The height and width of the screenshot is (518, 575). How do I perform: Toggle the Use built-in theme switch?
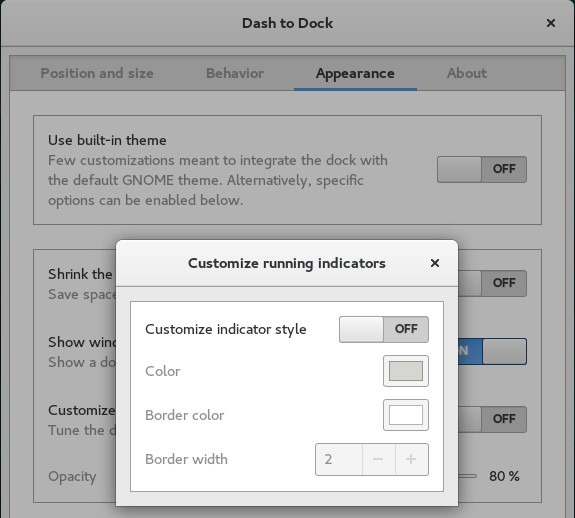(x=481, y=169)
